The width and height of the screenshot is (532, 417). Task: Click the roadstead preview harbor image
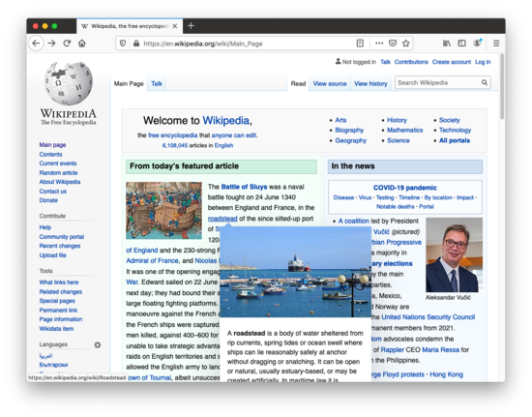[x=295, y=272]
